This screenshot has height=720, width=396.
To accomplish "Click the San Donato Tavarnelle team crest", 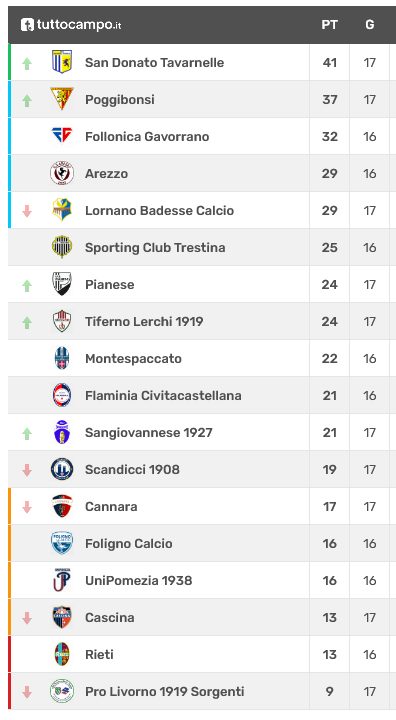I will (x=62, y=62).
